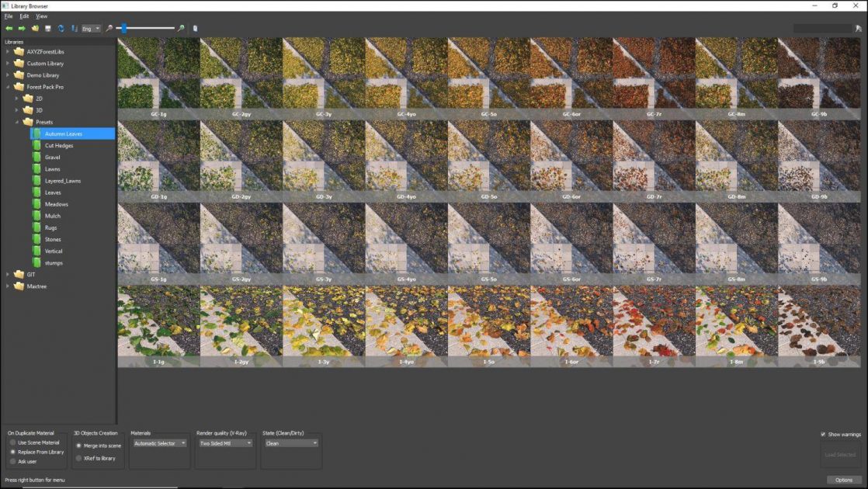Click the sort order toolbar icon
Viewport: 868px width, 489px height.
74,28
